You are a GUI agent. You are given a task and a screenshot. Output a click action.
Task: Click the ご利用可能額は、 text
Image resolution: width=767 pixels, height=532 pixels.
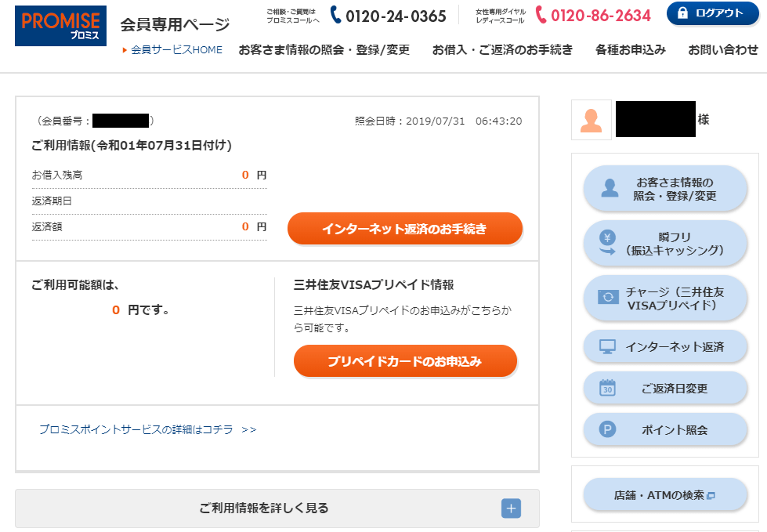pos(75,284)
